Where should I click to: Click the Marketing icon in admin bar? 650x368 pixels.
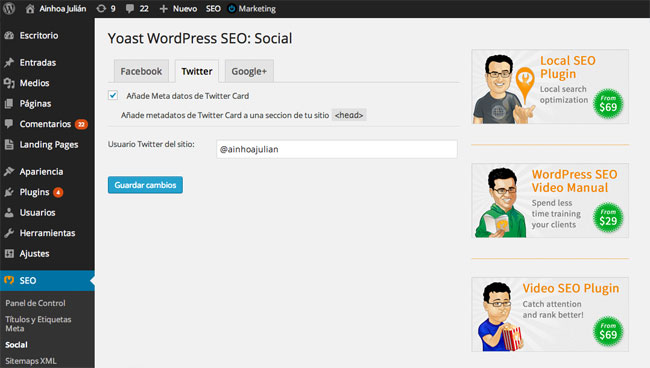[232, 8]
